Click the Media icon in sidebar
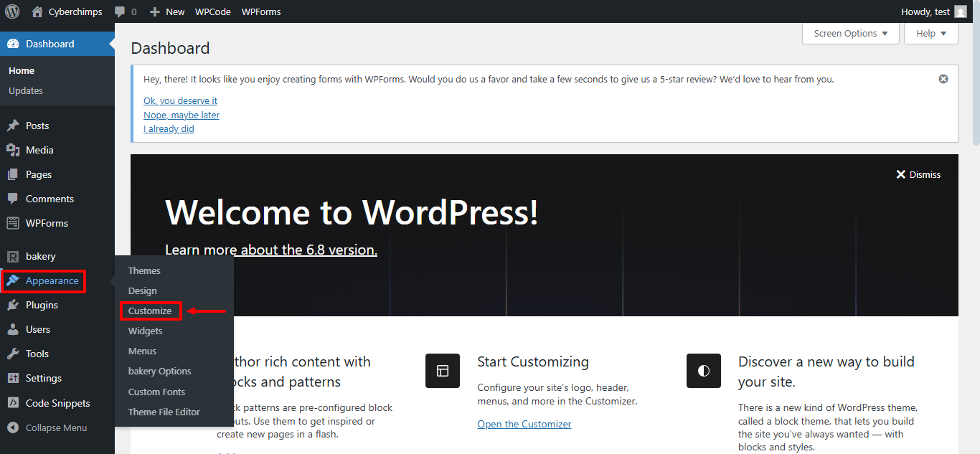Image resolution: width=980 pixels, height=454 pixels. coord(13,150)
